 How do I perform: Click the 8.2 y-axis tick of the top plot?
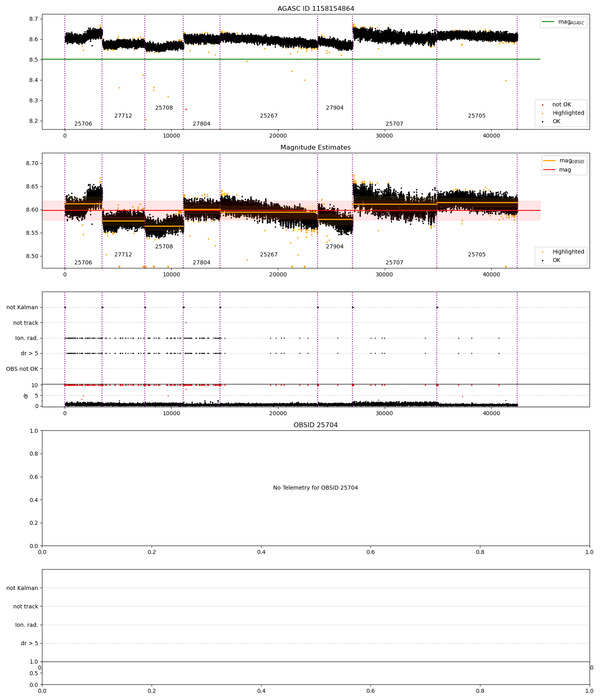coord(34,121)
